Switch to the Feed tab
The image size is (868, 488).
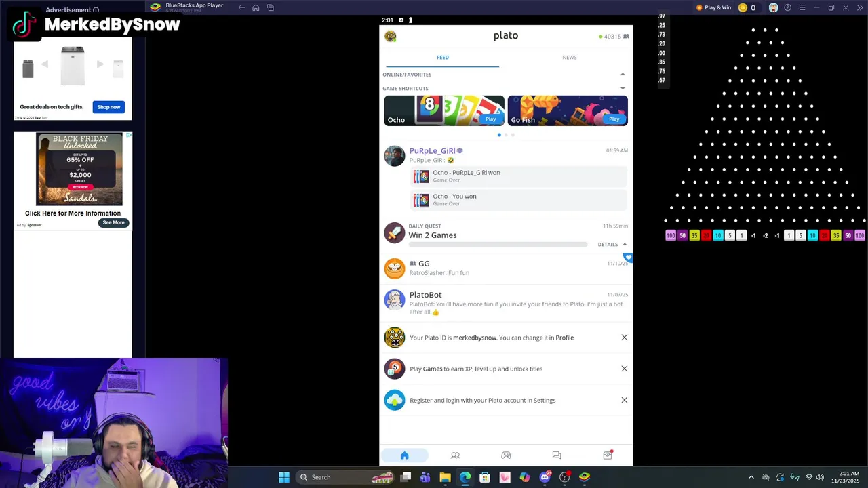pyautogui.click(x=443, y=58)
